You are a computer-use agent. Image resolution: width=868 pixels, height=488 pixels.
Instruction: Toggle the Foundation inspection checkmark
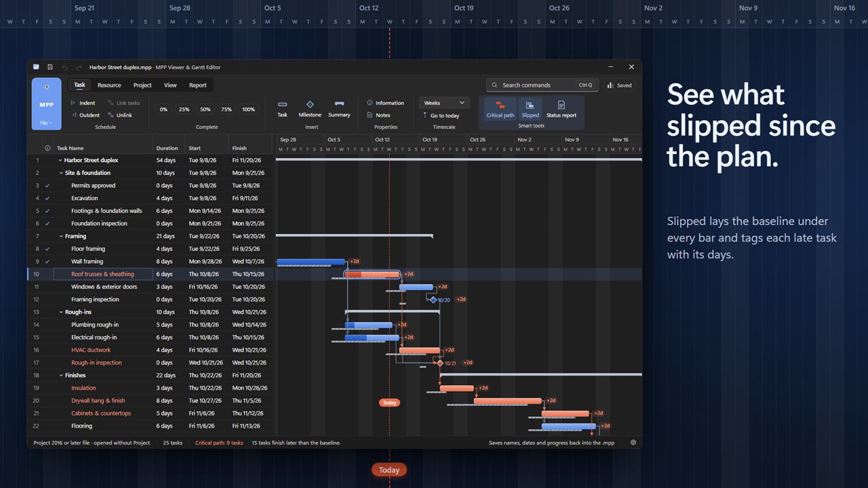coord(47,224)
